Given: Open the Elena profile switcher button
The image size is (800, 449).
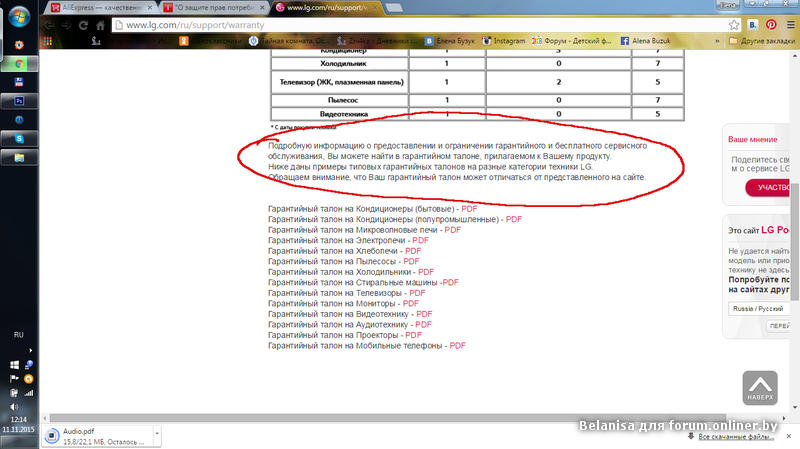Looking at the screenshot, I should tap(727, 5).
